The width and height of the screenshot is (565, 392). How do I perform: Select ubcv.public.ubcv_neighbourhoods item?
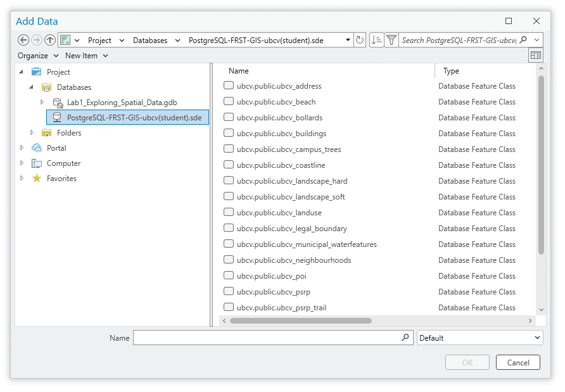pos(294,260)
